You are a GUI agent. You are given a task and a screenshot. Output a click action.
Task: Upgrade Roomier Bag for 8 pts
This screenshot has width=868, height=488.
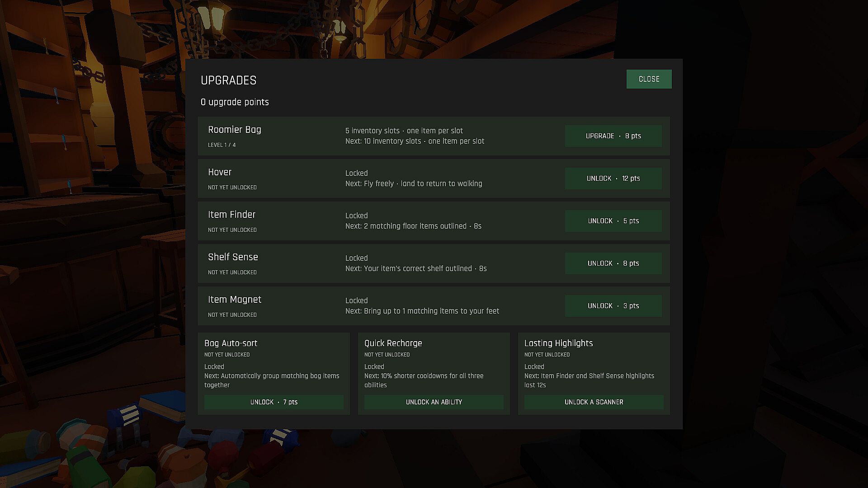(613, 136)
